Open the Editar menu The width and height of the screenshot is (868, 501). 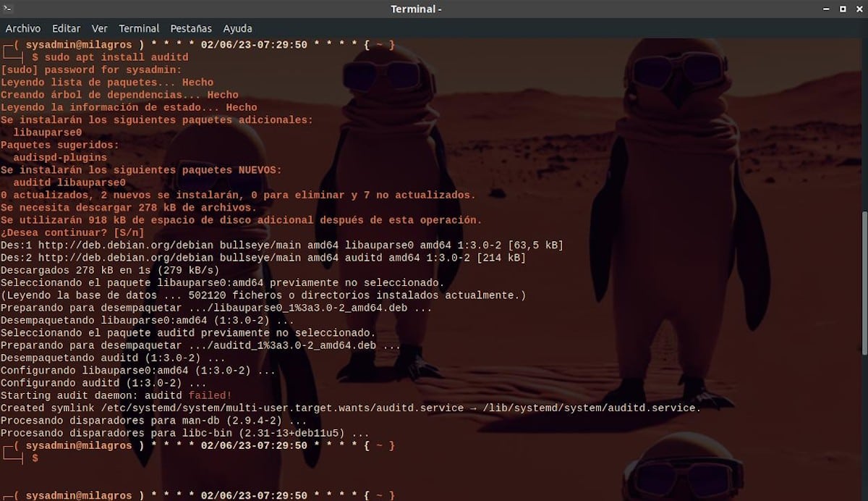pos(66,28)
